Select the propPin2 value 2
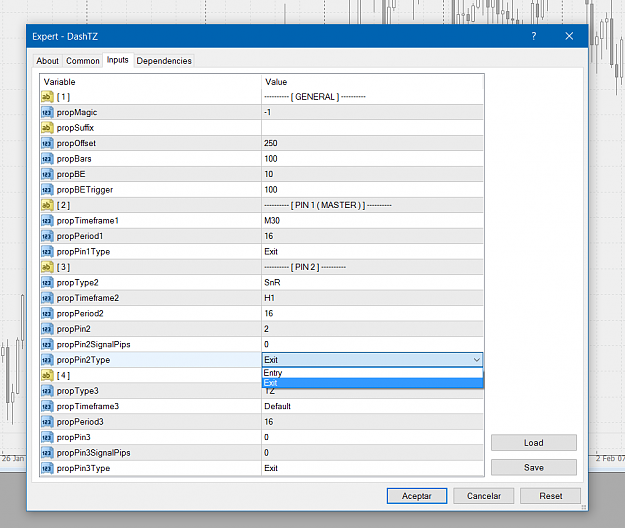This screenshot has width=625, height=528. 372,329
